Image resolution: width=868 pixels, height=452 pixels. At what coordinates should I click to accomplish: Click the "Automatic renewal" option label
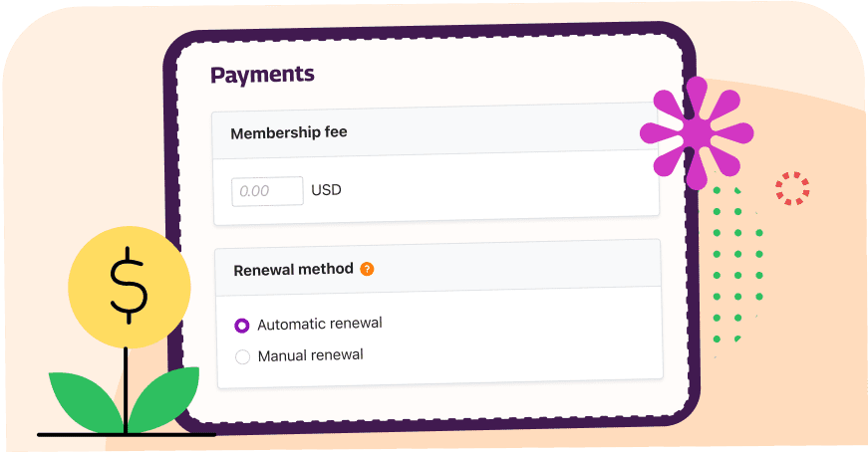click(x=319, y=324)
